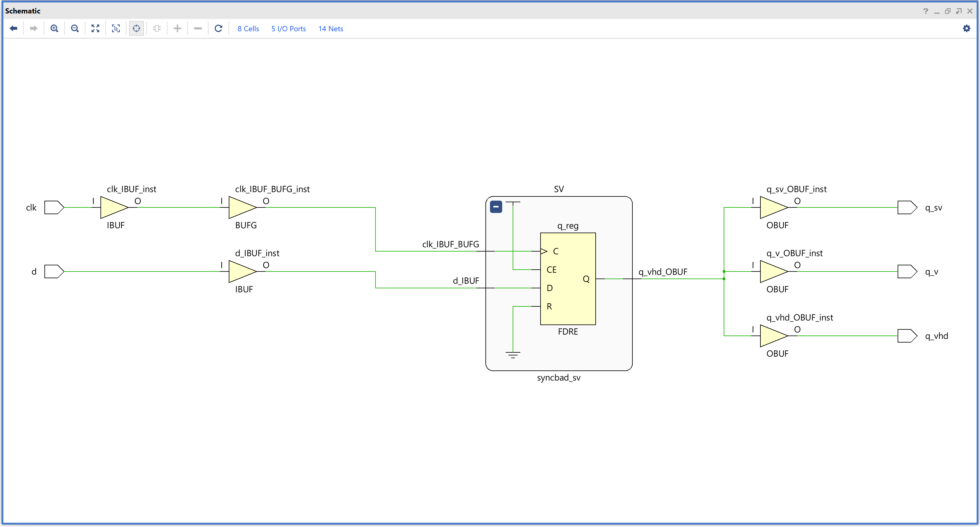Open schematic settings gear
The height and width of the screenshot is (527, 980).
(966, 28)
